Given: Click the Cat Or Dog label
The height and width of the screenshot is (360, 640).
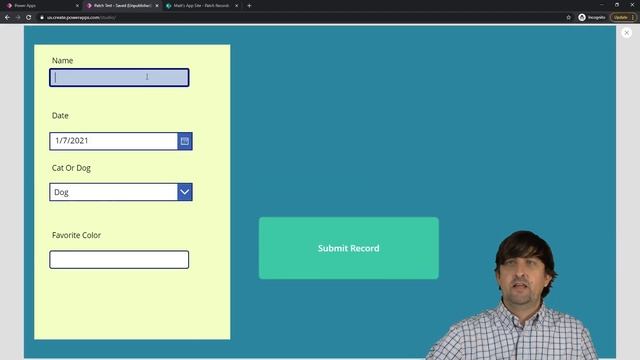Looking at the screenshot, I should (71, 168).
